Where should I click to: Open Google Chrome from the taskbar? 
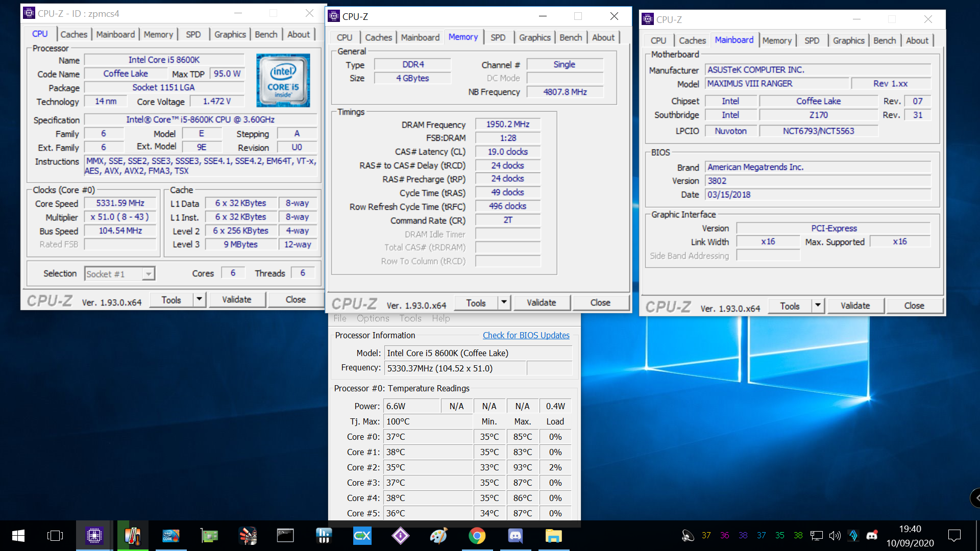[x=477, y=536]
